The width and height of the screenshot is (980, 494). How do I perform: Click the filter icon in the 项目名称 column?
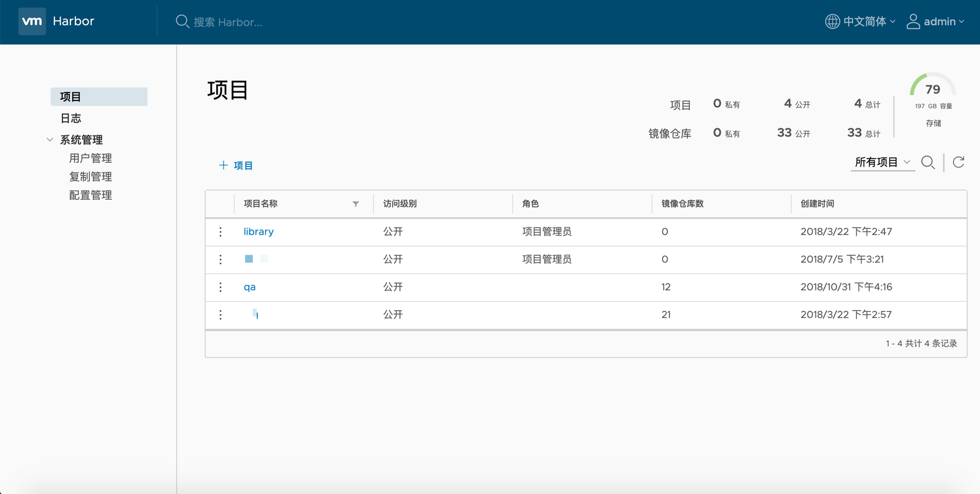(356, 204)
